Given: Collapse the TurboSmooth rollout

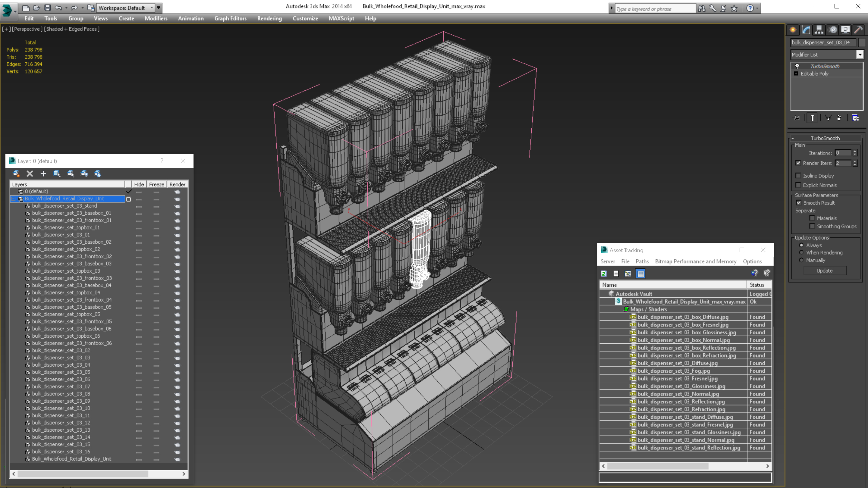Looking at the screenshot, I should (x=793, y=138).
